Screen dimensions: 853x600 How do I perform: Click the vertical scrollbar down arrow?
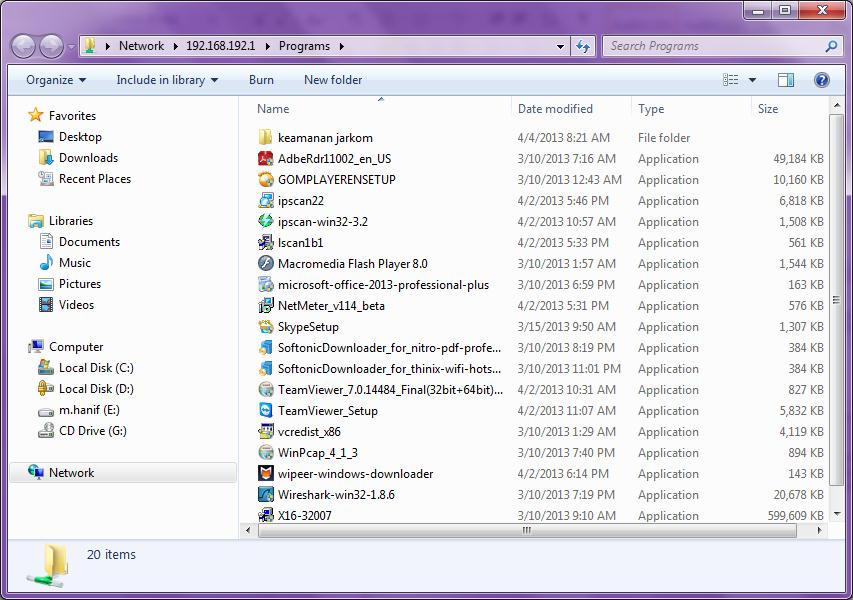[837, 514]
